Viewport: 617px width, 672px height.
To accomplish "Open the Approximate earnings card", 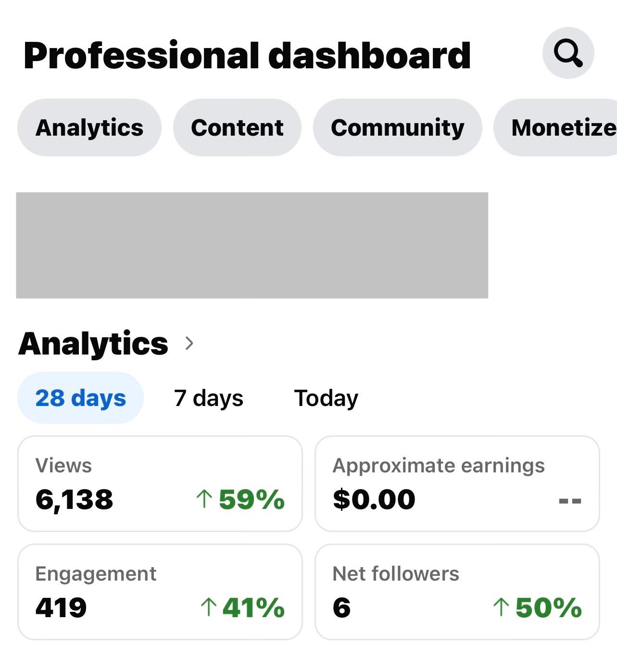I will [457, 483].
